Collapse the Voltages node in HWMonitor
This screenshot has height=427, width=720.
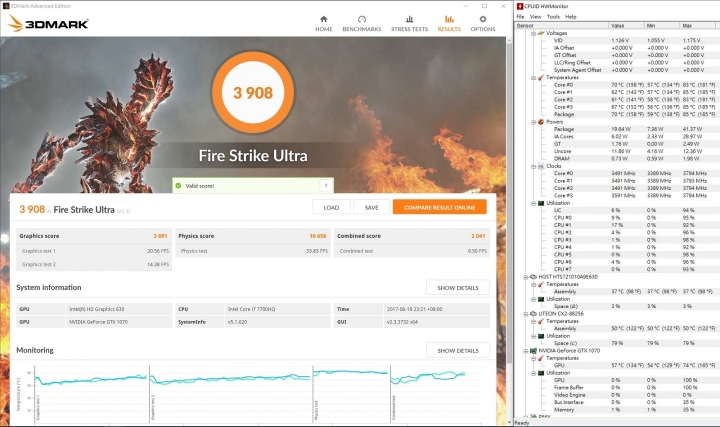tap(533, 33)
